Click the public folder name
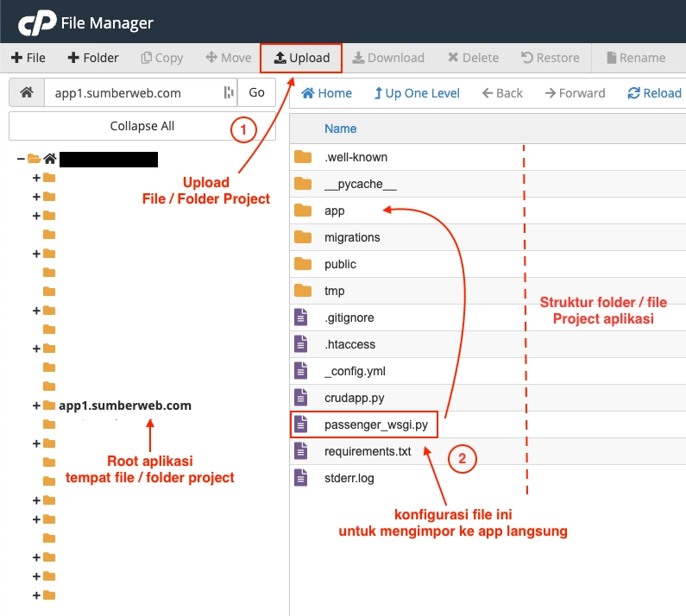The image size is (686, 616). [340, 264]
